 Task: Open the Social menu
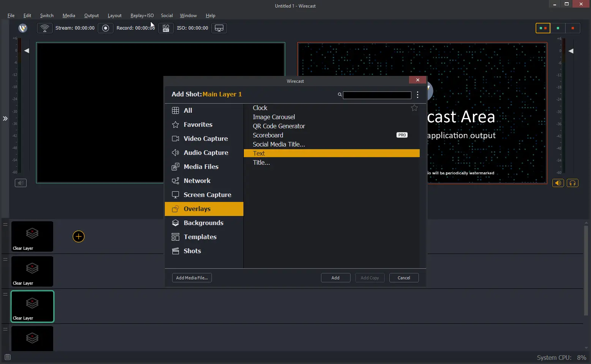click(x=167, y=16)
